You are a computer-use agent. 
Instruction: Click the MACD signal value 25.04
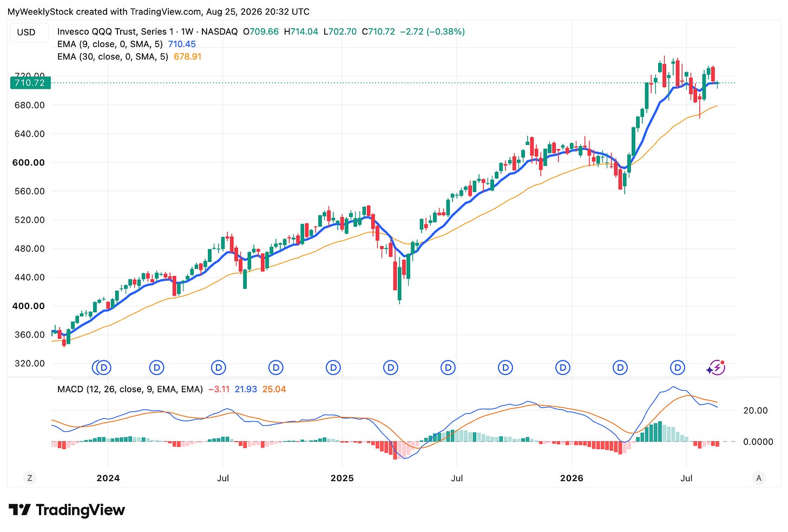[274, 389]
